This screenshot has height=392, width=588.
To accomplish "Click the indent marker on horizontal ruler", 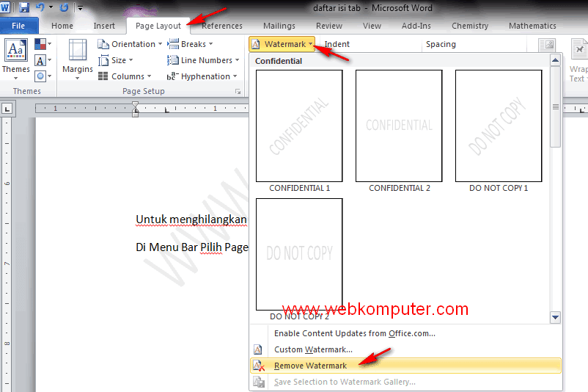I will 136,109.
